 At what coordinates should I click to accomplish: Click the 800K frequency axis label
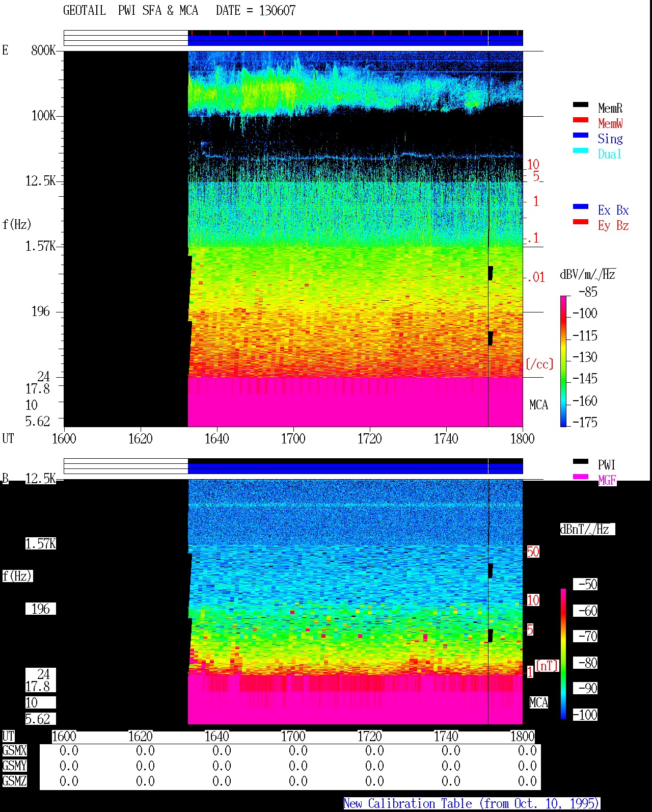click(43, 50)
